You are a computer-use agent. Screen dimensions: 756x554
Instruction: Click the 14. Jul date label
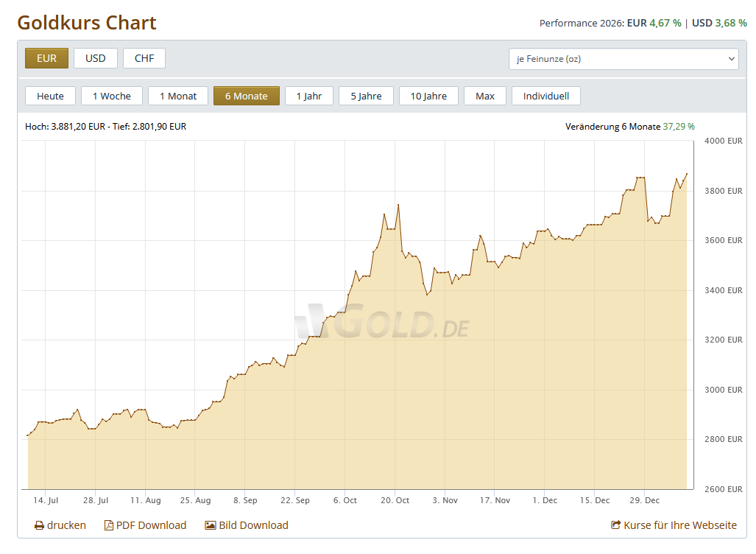coord(46,500)
